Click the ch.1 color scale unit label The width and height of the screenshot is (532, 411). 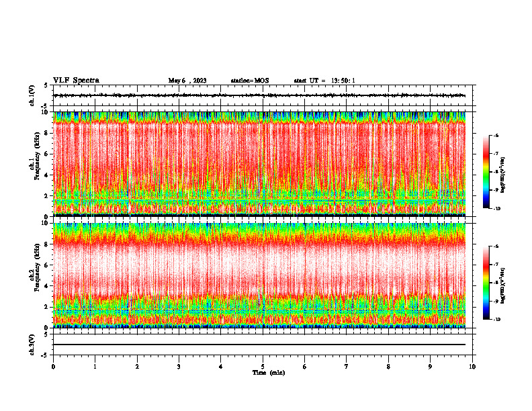(x=504, y=175)
